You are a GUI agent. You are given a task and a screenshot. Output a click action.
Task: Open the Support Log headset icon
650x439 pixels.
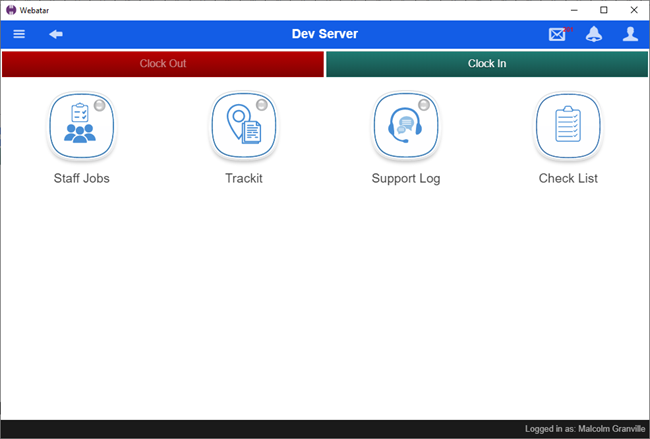coord(405,126)
